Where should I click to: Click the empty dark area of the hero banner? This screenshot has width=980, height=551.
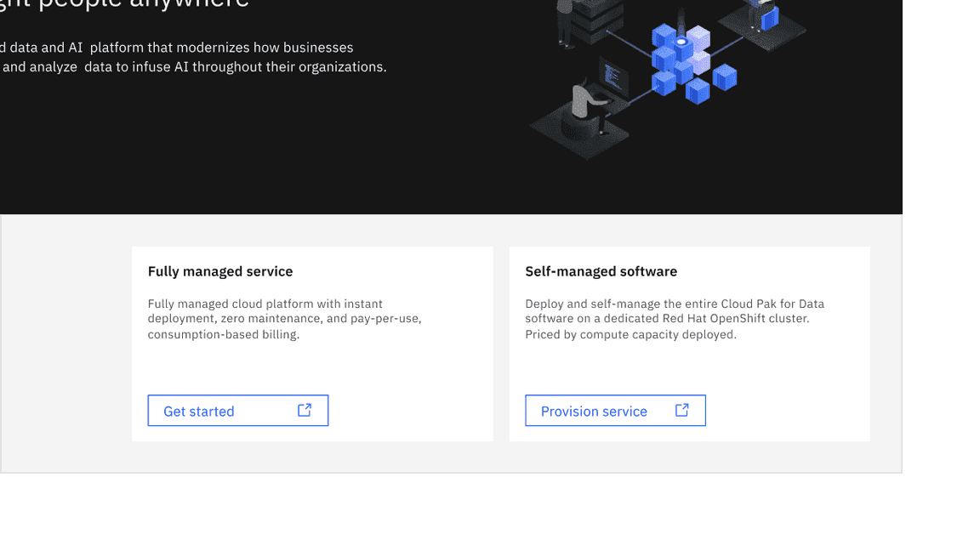pos(255,153)
